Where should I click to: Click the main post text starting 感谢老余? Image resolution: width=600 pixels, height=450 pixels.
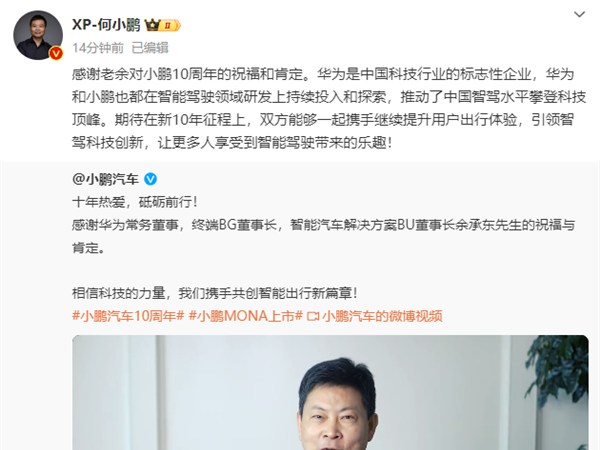[328, 108]
